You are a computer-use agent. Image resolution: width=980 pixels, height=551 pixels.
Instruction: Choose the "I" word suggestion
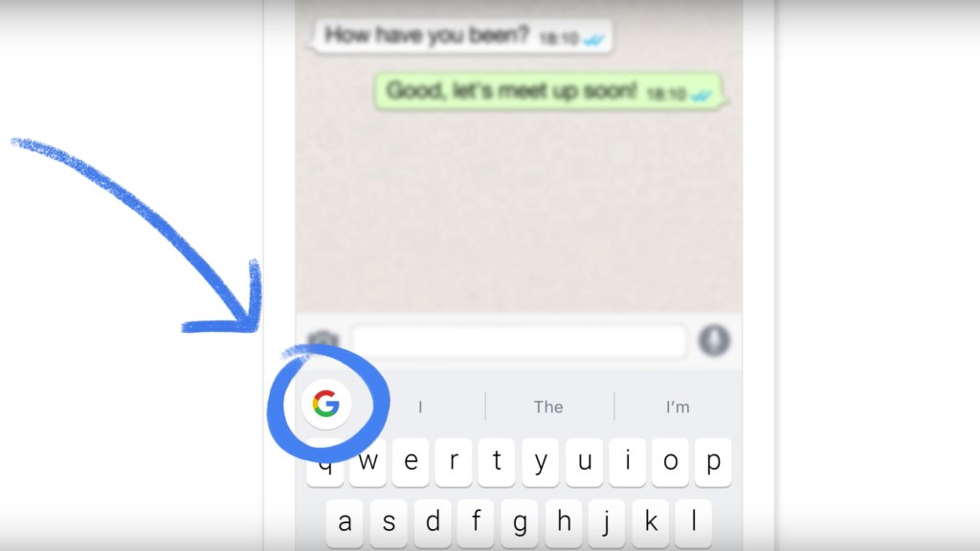click(420, 407)
